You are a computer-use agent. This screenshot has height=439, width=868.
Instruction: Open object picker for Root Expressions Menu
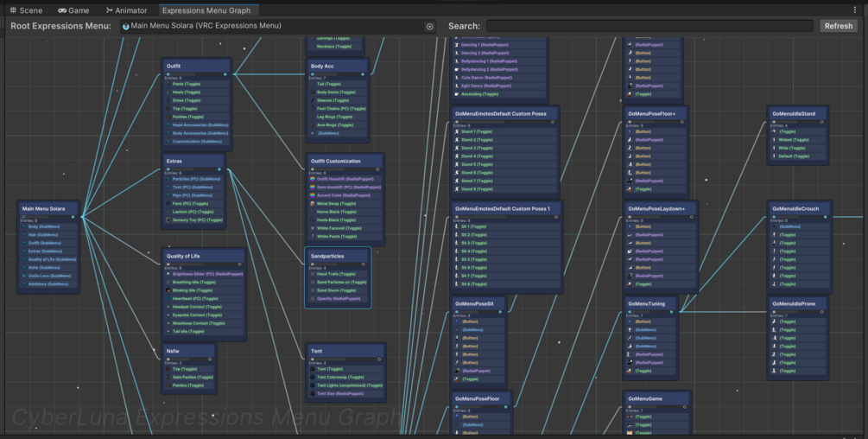tap(429, 26)
